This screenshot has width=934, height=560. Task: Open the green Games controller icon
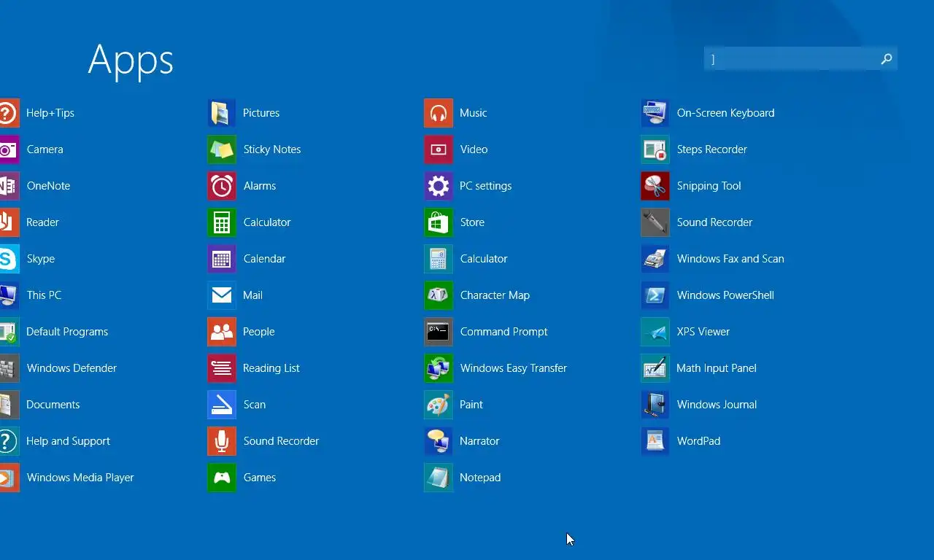pyautogui.click(x=222, y=478)
